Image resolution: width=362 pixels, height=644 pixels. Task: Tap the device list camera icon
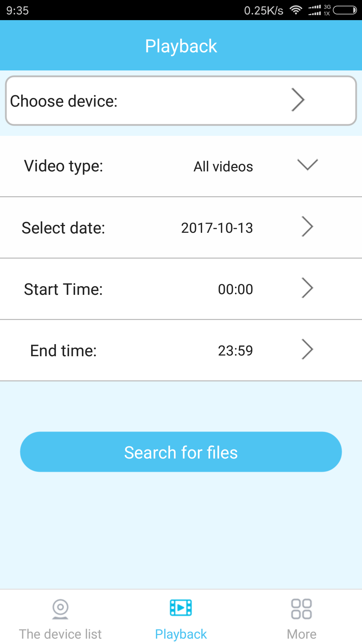[x=60, y=608]
